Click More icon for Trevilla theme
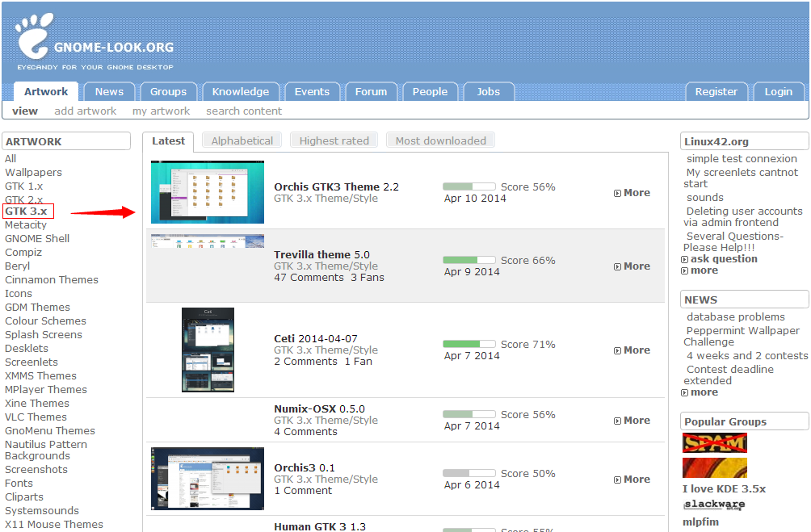The image size is (811, 532). tap(618, 266)
